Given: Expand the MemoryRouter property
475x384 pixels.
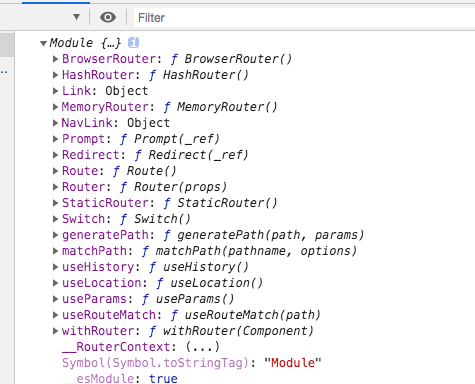Looking at the screenshot, I should pyautogui.click(x=55, y=107).
